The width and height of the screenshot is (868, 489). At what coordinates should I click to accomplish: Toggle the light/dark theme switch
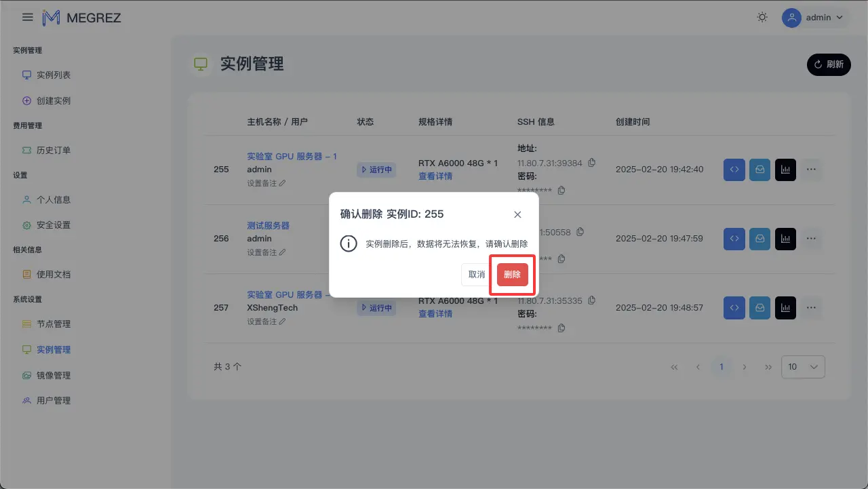coord(762,18)
